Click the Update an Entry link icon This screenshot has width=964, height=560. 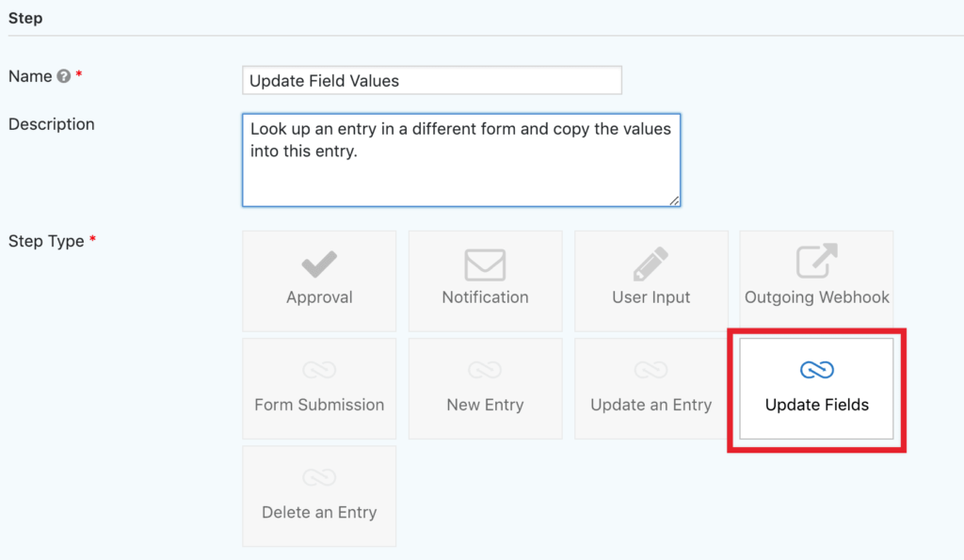[651, 371]
